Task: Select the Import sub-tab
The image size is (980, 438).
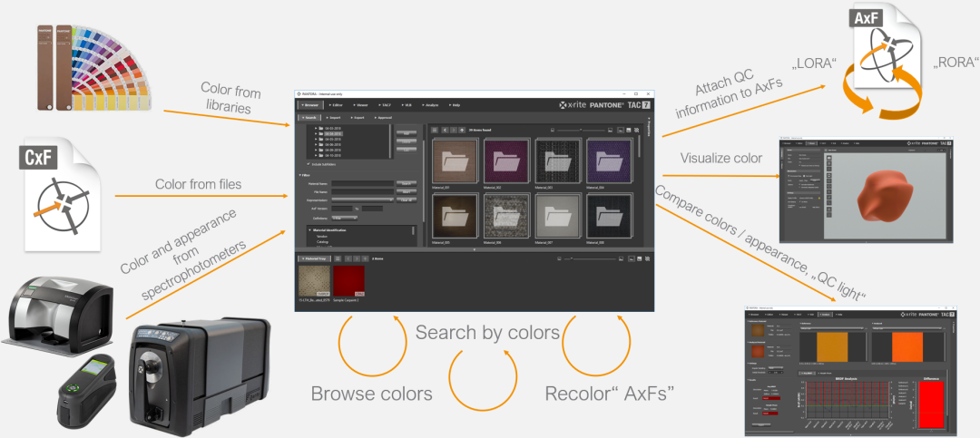Action: click(x=336, y=118)
